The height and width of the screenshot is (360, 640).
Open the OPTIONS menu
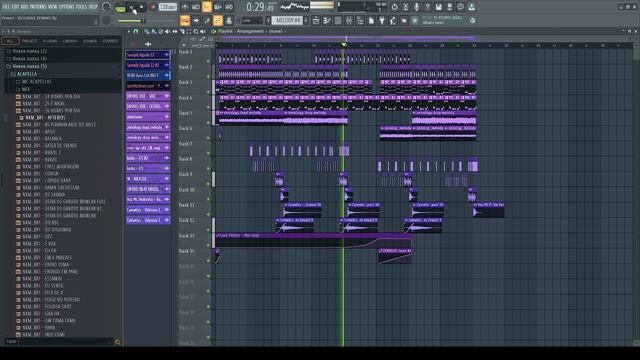click(x=67, y=7)
